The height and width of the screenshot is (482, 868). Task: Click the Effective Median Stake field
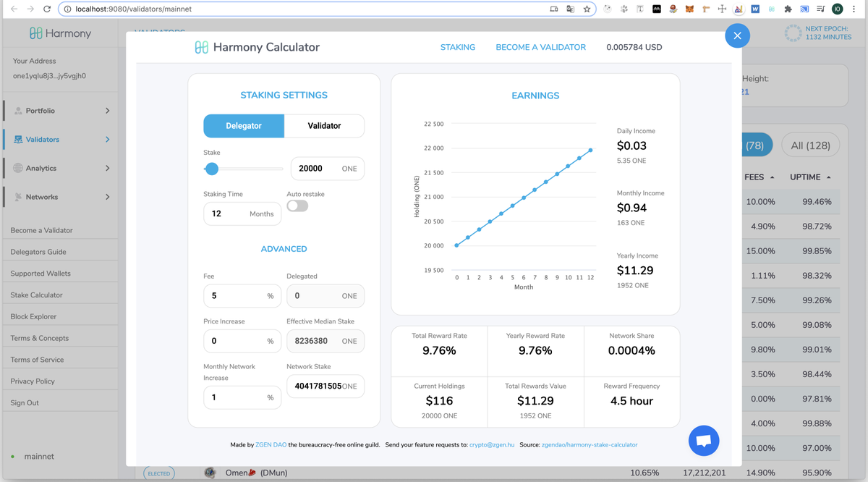coord(325,341)
